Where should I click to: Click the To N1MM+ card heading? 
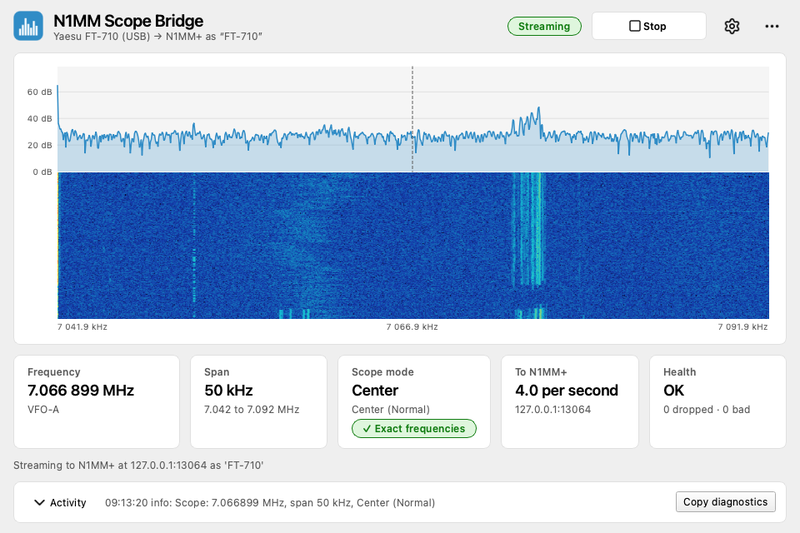click(x=541, y=372)
